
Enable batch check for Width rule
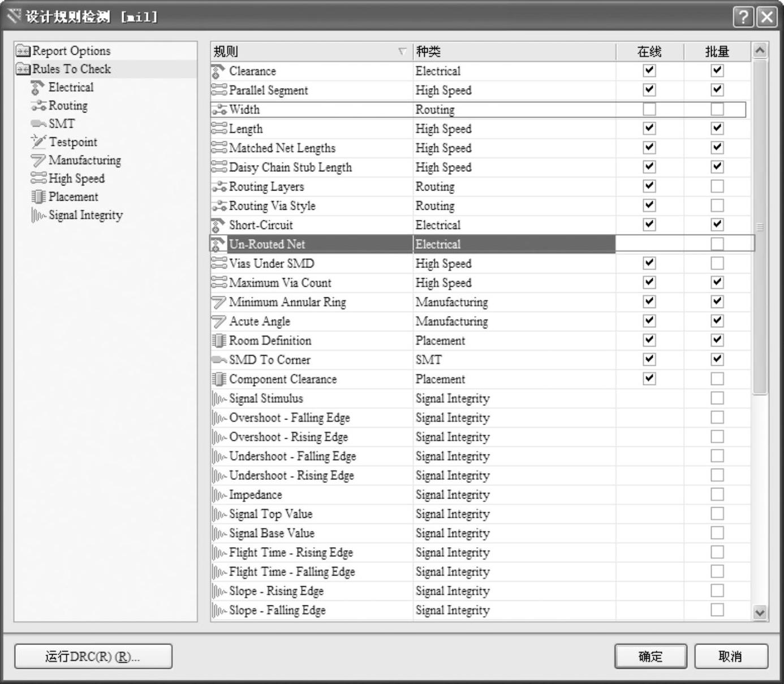pyautogui.click(x=717, y=109)
